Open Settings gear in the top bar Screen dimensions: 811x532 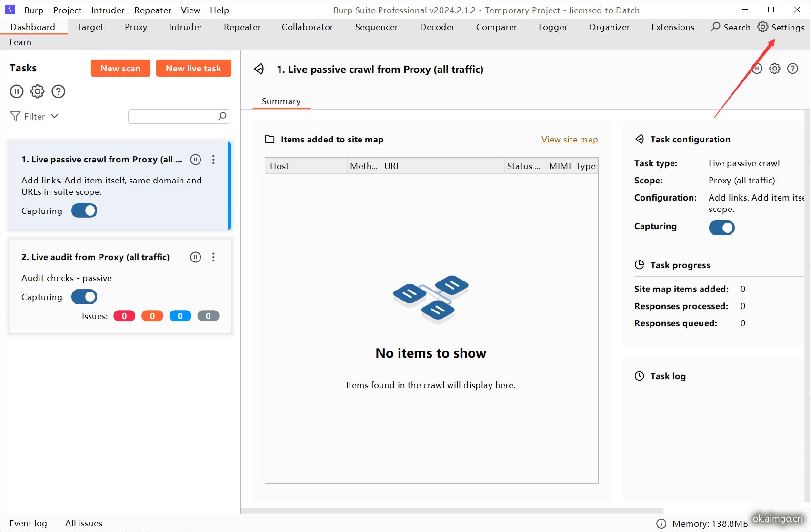(781, 27)
